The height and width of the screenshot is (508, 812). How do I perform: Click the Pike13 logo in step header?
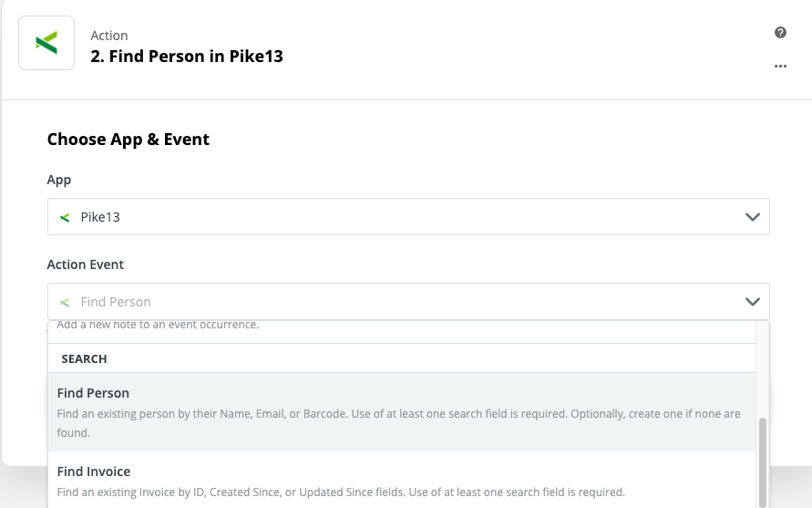pyautogui.click(x=46, y=43)
